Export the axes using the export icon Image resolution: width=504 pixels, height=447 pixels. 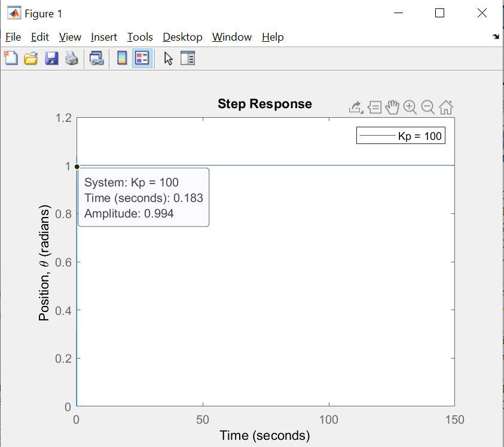point(355,108)
